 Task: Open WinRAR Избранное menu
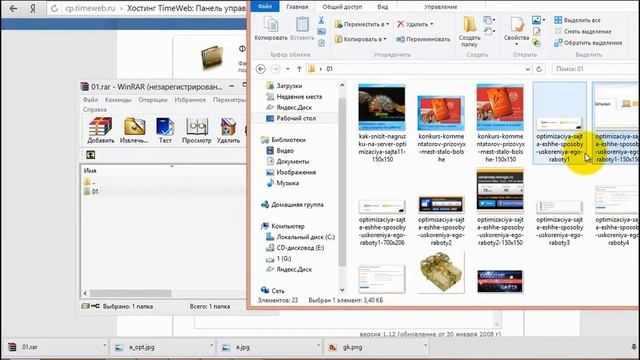[x=190, y=100]
